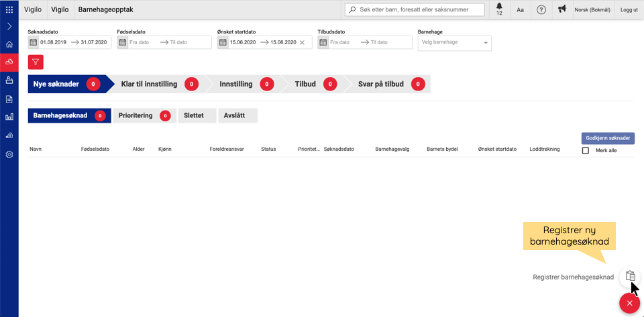
Task: Click the megaphone announcements icon
Action: click(561, 9)
